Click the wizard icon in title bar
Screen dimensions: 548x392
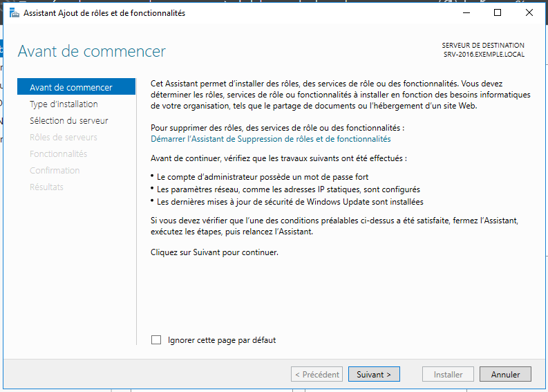[15, 13]
